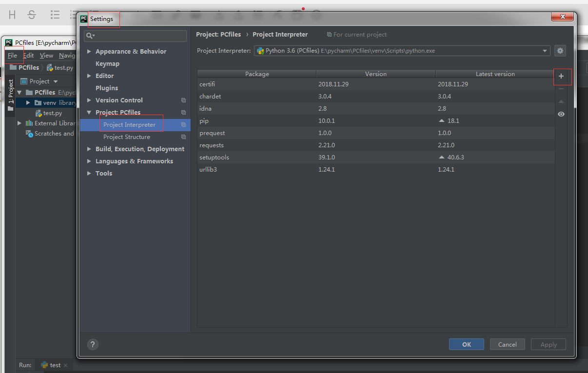Expand the Appearance & Behavior section
The image size is (588, 373).
click(89, 51)
